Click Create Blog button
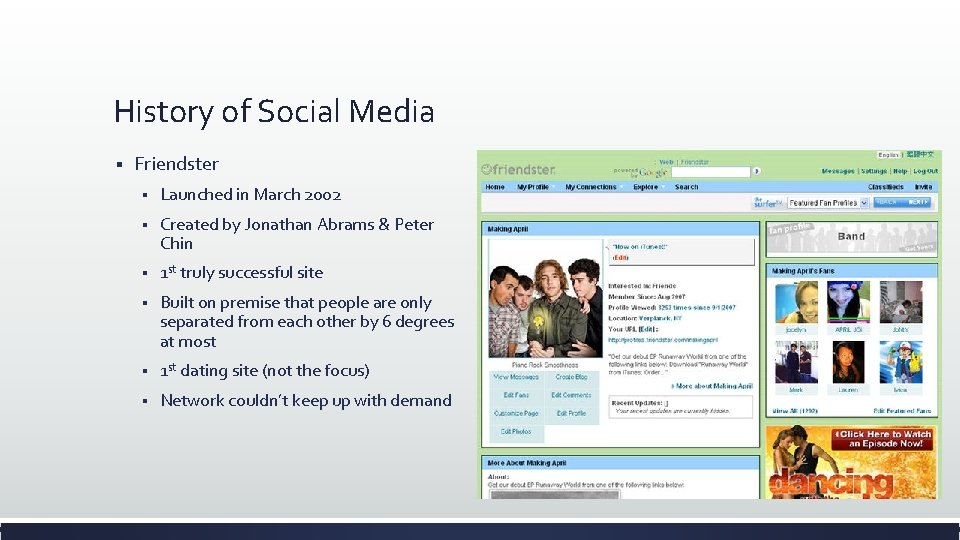 pos(571,377)
